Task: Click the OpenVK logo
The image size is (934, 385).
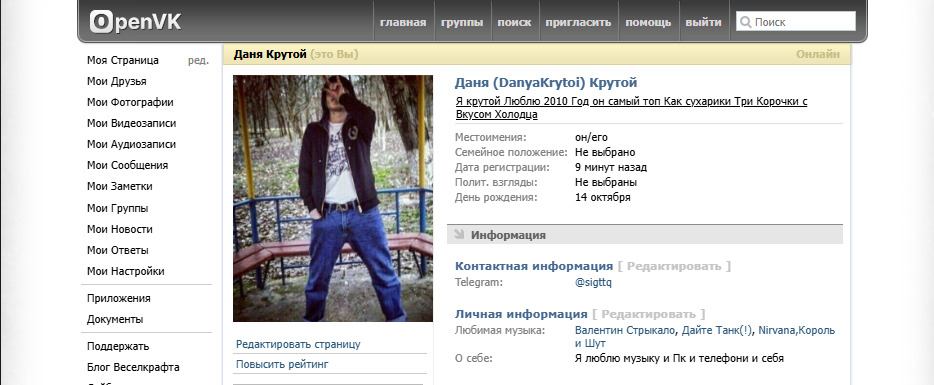Action: pyautogui.click(x=135, y=22)
